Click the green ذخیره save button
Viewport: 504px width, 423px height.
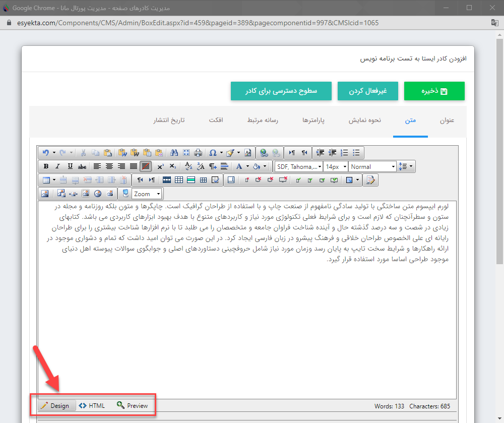pyautogui.click(x=434, y=91)
